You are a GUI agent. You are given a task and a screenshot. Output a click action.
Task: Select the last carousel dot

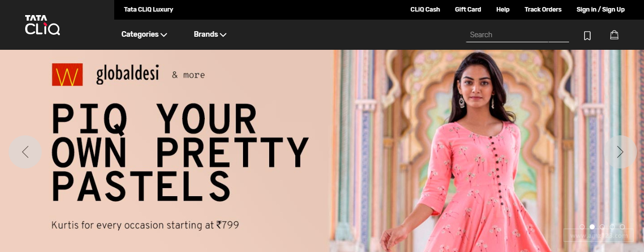[x=622, y=227]
